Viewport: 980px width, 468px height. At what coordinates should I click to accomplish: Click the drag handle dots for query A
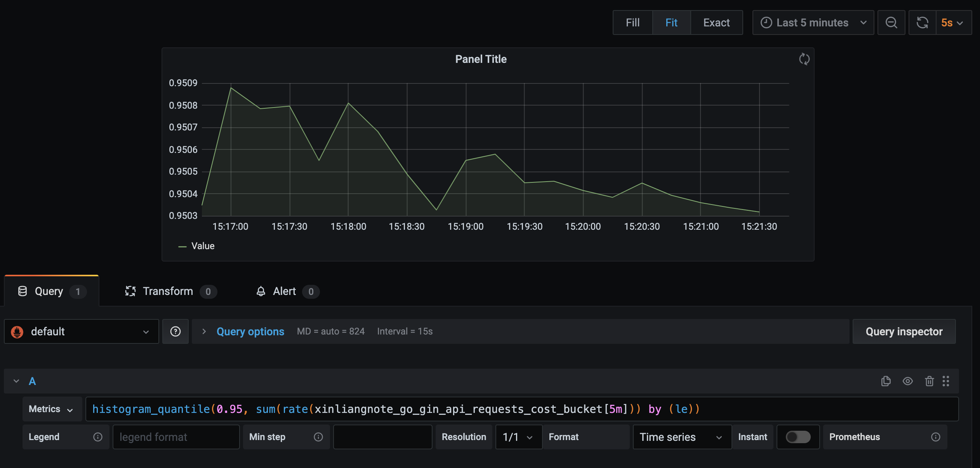click(946, 381)
